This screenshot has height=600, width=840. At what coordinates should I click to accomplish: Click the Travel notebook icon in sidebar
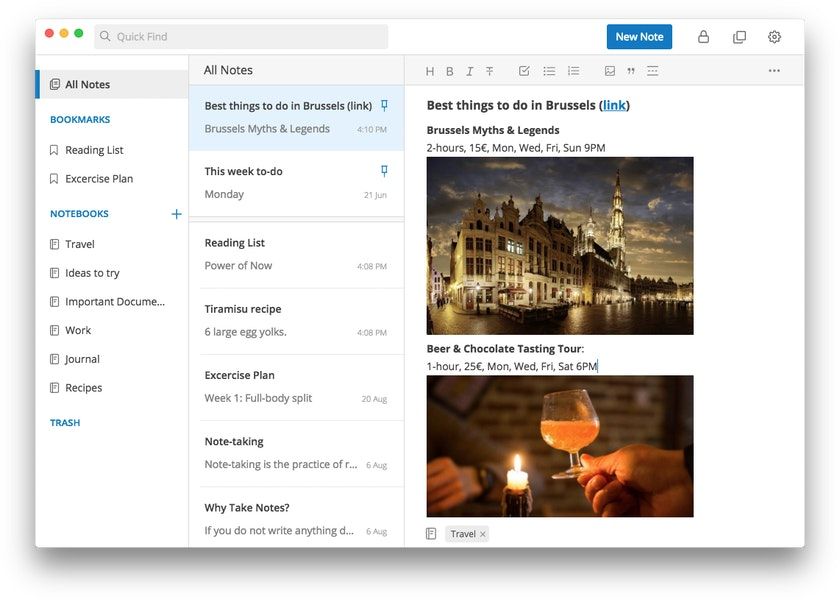(54, 244)
